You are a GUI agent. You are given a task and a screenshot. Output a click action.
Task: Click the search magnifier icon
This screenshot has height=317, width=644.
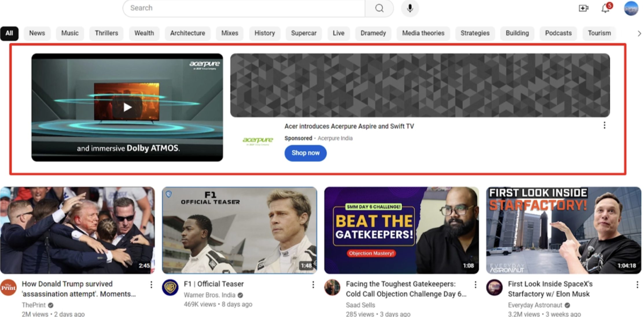379,8
